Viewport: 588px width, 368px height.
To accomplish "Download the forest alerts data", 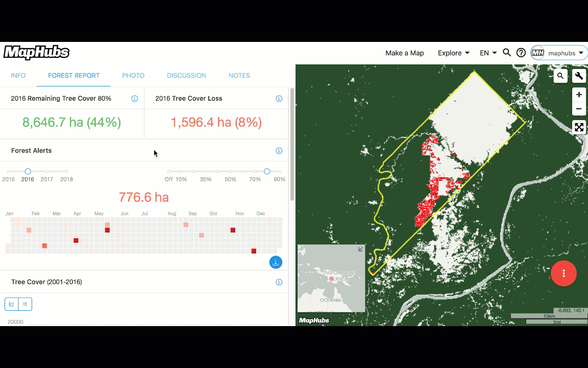I will [x=276, y=262].
